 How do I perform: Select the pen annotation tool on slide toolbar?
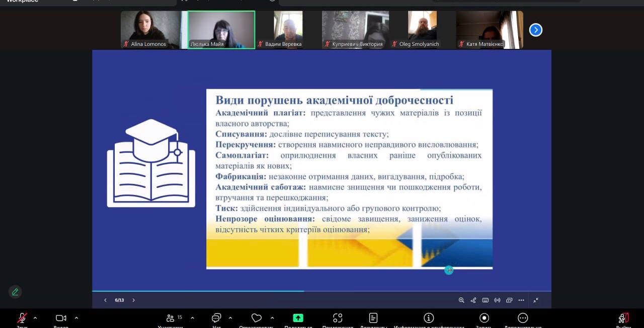coord(473,300)
